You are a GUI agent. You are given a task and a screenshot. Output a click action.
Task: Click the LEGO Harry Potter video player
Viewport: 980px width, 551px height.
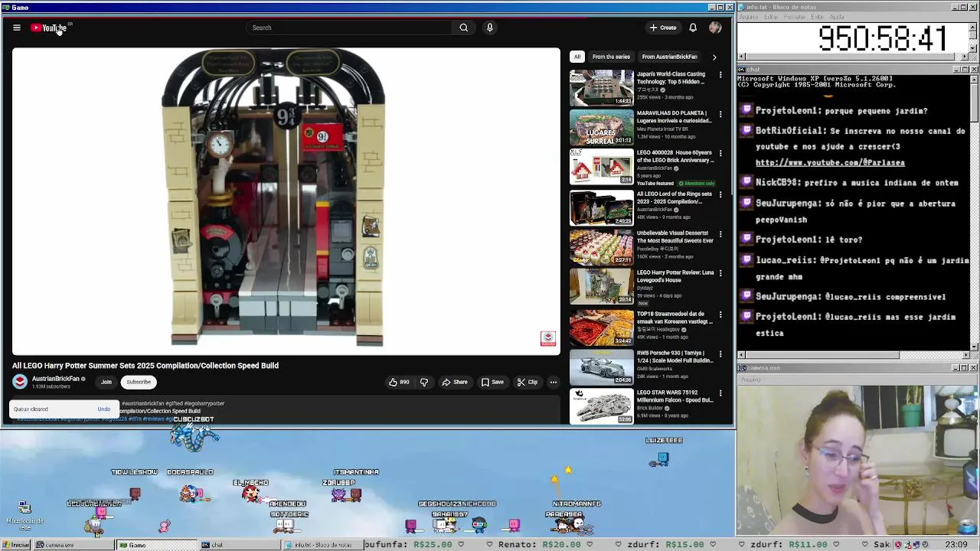[x=286, y=201]
